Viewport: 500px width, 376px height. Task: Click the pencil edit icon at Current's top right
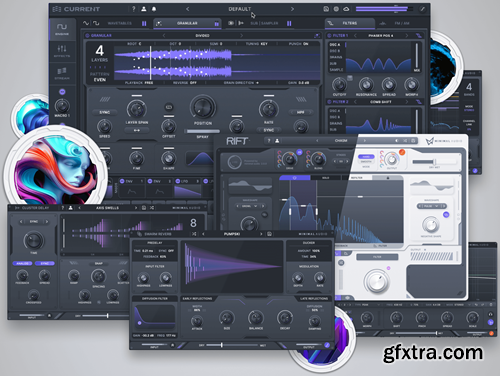pos(422,9)
